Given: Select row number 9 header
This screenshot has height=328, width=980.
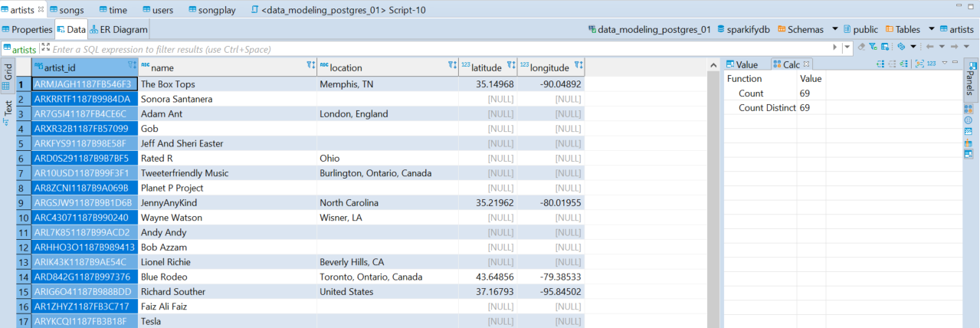Looking at the screenshot, I should pos(23,203).
